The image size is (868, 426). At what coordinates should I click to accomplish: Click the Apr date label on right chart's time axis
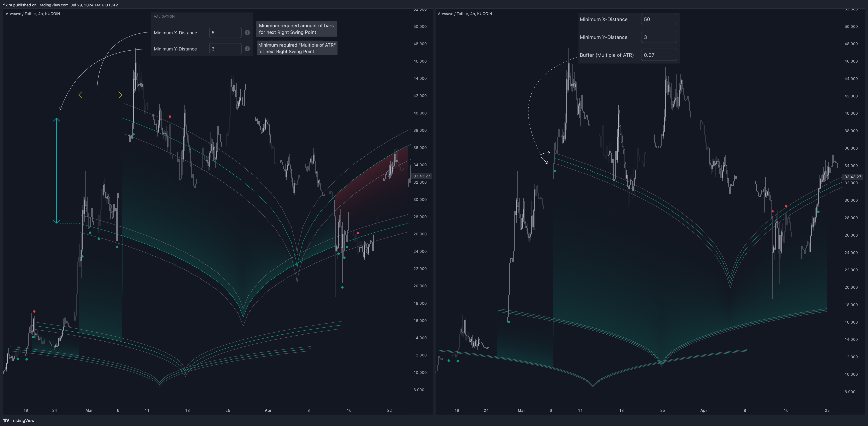pyautogui.click(x=704, y=411)
